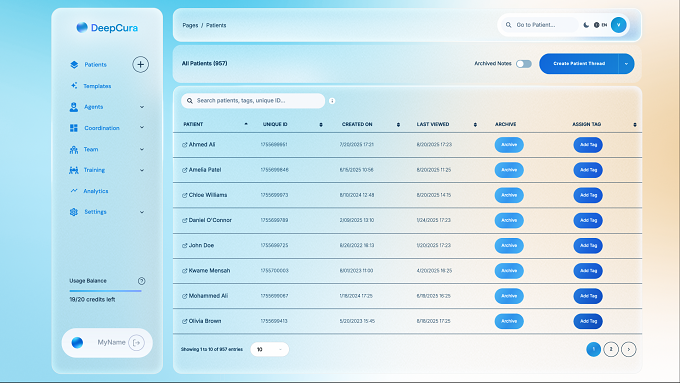Viewport: 680px width, 383px height.
Task: Open Create Patient Thread dropdown arrow
Action: 626,64
